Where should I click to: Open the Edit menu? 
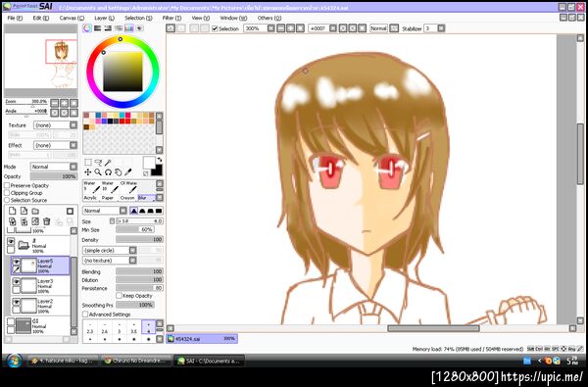(41, 18)
